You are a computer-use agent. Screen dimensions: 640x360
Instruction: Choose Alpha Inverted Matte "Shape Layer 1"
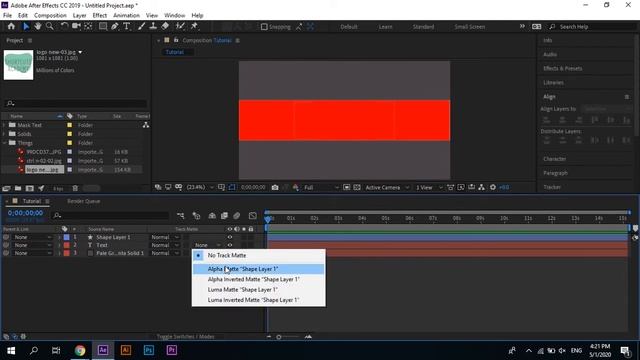[x=259, y=279]
